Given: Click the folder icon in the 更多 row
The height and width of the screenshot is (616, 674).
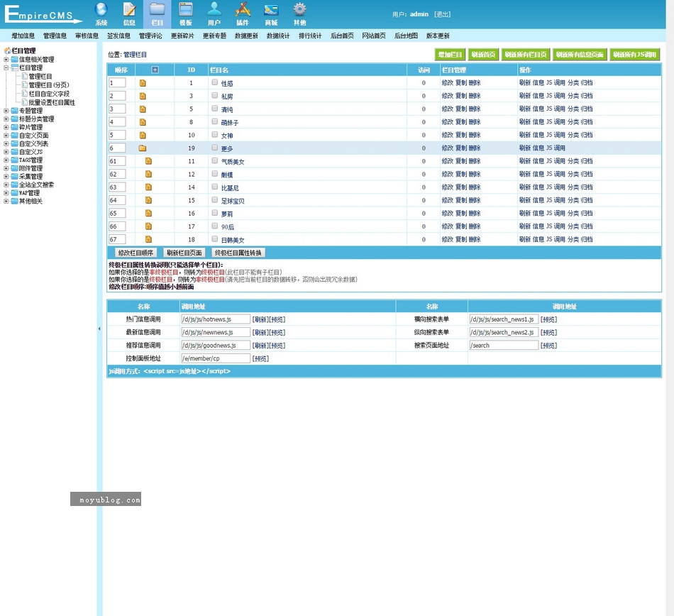Looking at the screenshot, I should coord(143,148).
